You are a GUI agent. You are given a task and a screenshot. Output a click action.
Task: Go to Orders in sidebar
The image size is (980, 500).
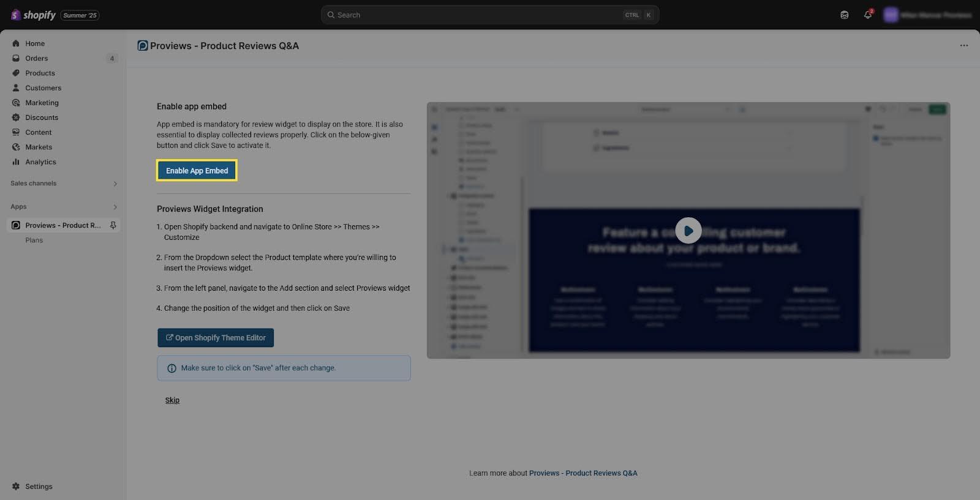[36, 59]
